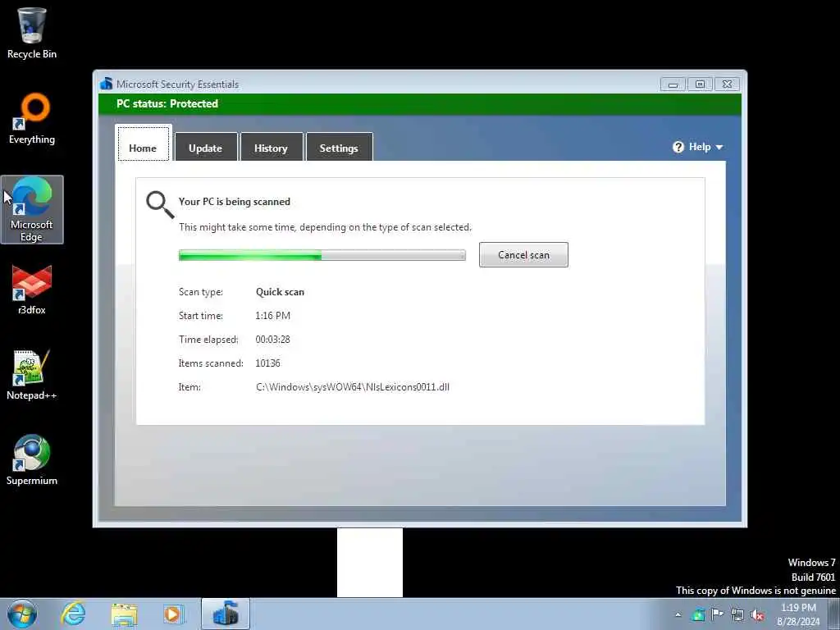The width and height of the screenshot is (840, 630).
Task: Open the Recycle Bin desktop icon
Action: click(32, 33)
